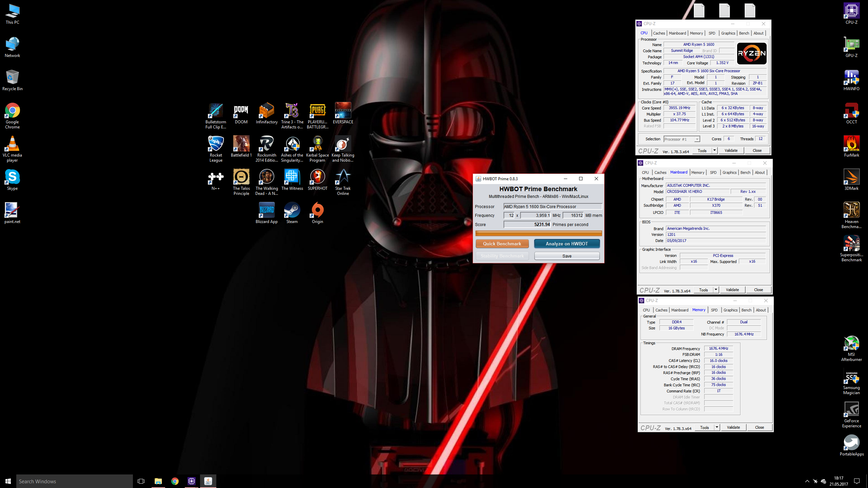868x488 pixels.
Task: Open File Explorer from the taskbar
Action: [158, 481]
